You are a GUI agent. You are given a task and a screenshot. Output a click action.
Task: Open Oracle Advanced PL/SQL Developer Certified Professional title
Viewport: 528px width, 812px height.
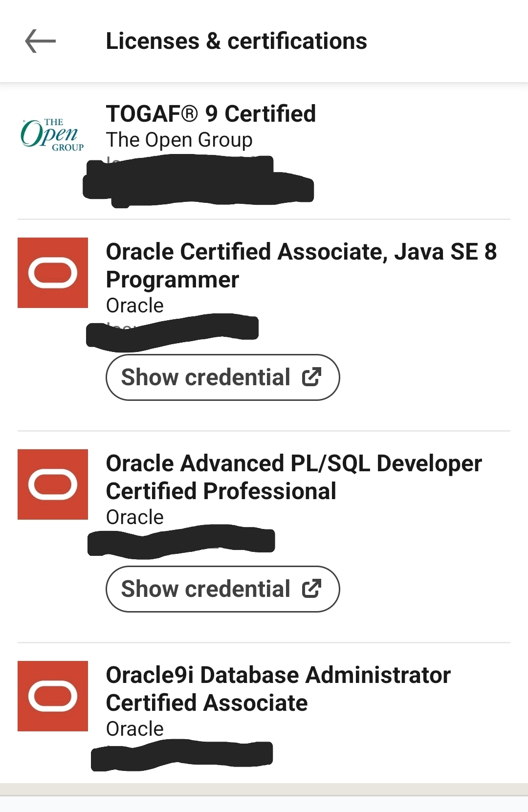point(294,477)
